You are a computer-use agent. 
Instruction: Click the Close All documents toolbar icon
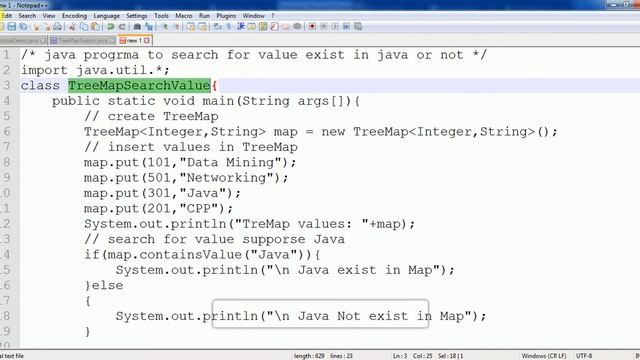[x=47, y=27]
